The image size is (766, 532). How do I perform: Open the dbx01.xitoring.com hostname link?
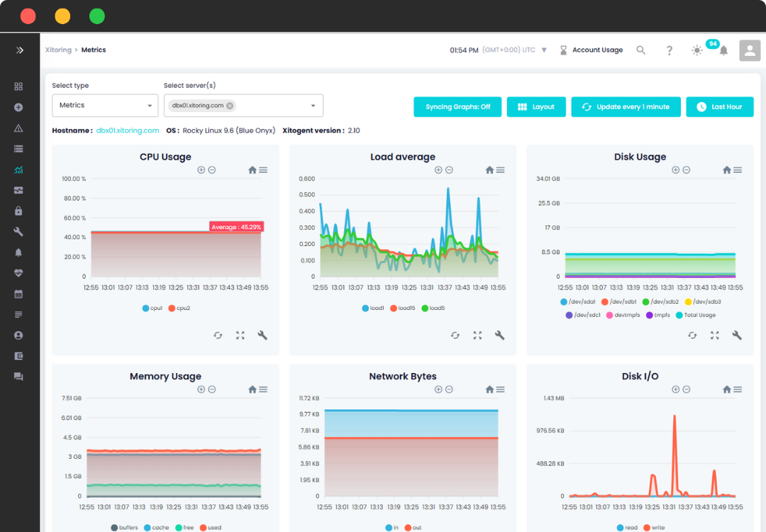pos(128,131)
